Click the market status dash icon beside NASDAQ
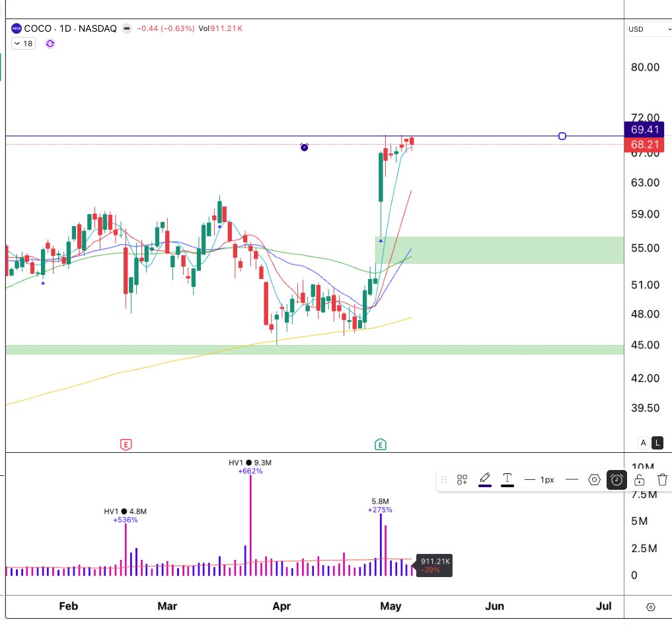The height and width of the screenshot is (626, 672). pyautogui.click(x=127, y=28)
